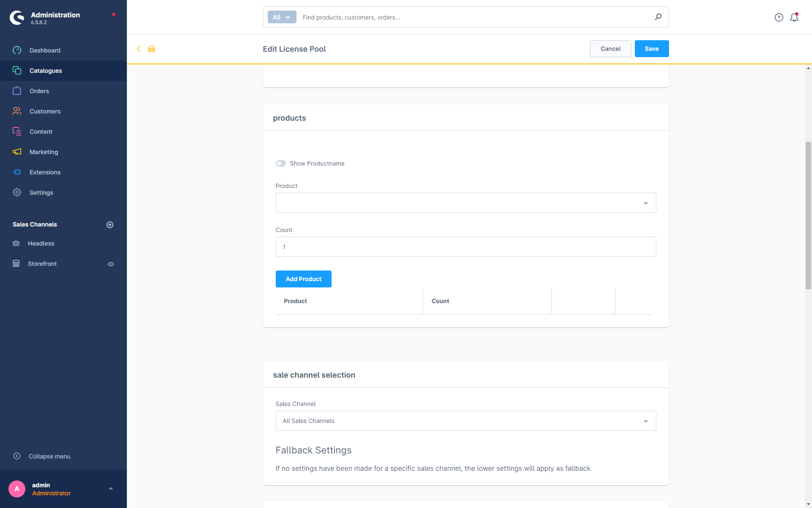Toggle the Show Productname switch
Image resolution: width=812 pixels, height=508 pixels.
[281, 163]
